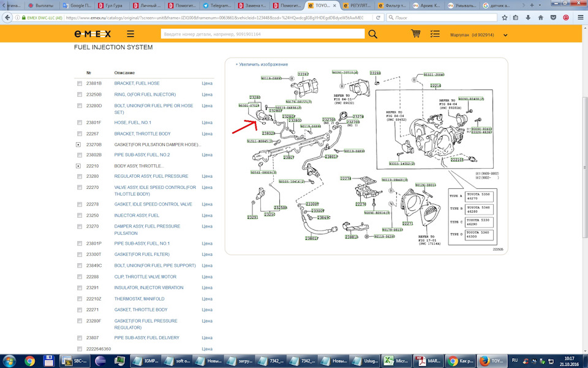Viewport: 588px width, 368px height.
Task: Tick the checkbox for part 23280 regulator
Action: pyautogui.click(x=80, y=177)
